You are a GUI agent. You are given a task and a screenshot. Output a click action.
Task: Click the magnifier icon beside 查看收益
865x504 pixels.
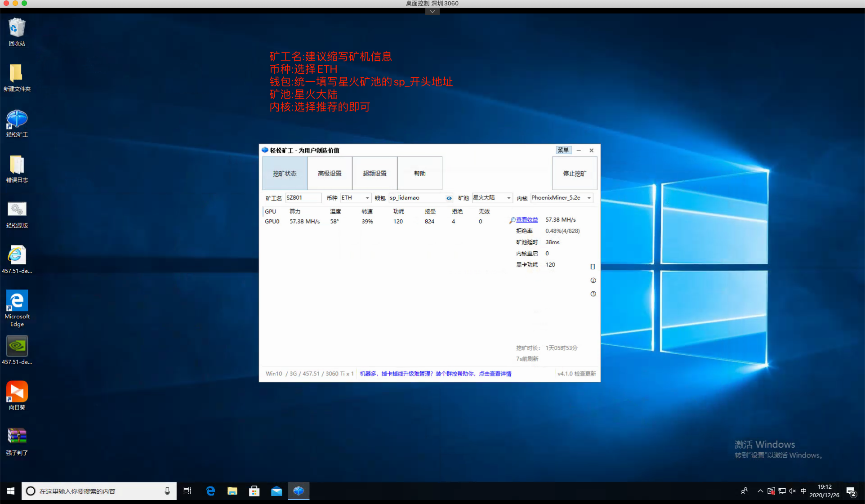click(512, 220)
